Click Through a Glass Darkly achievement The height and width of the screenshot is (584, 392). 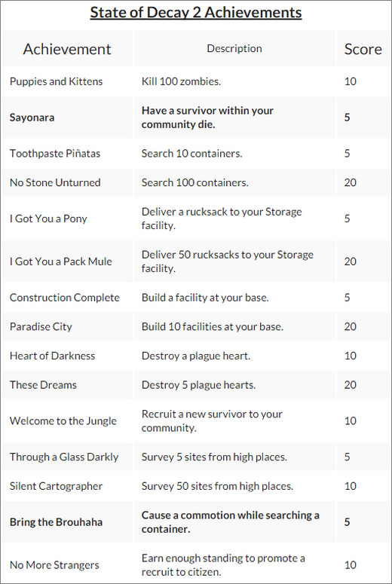tap(64, 457)
